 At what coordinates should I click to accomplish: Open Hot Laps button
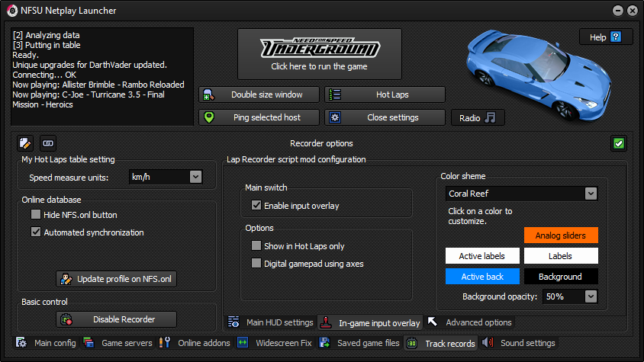pyautogui.click(x=385, y=95)
